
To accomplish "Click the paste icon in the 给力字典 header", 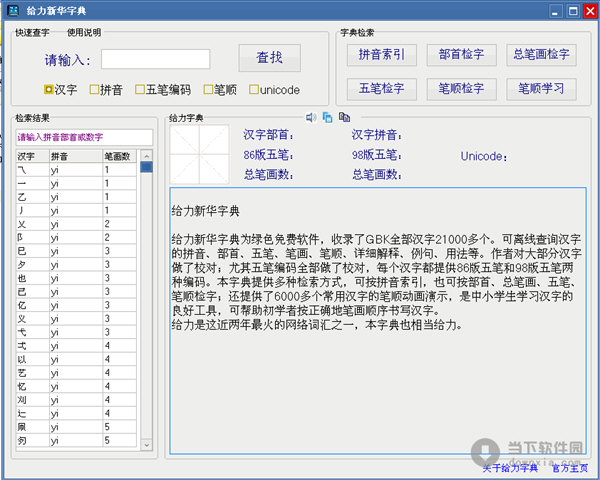I will pyautogui.click(x=344, y=117).
